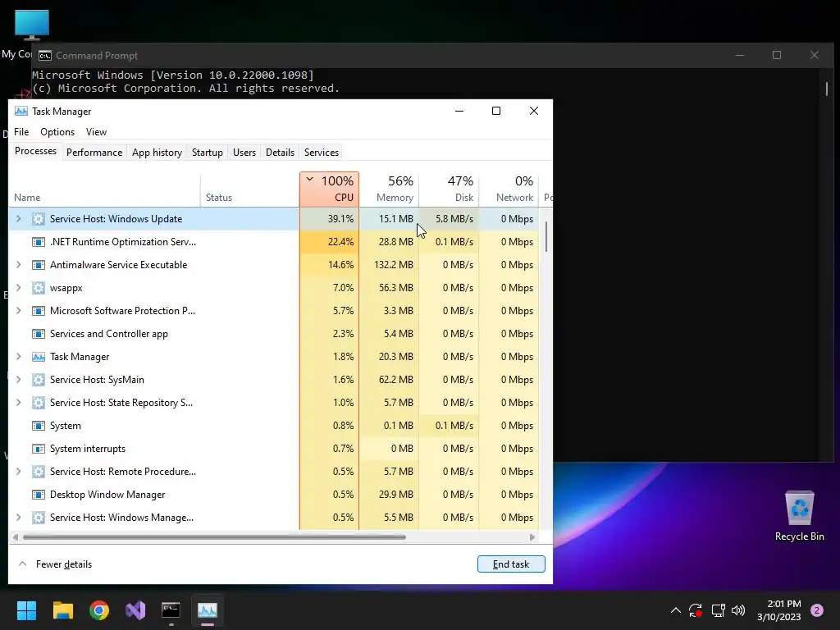Click the update sync tray icon

pos(696,610)
